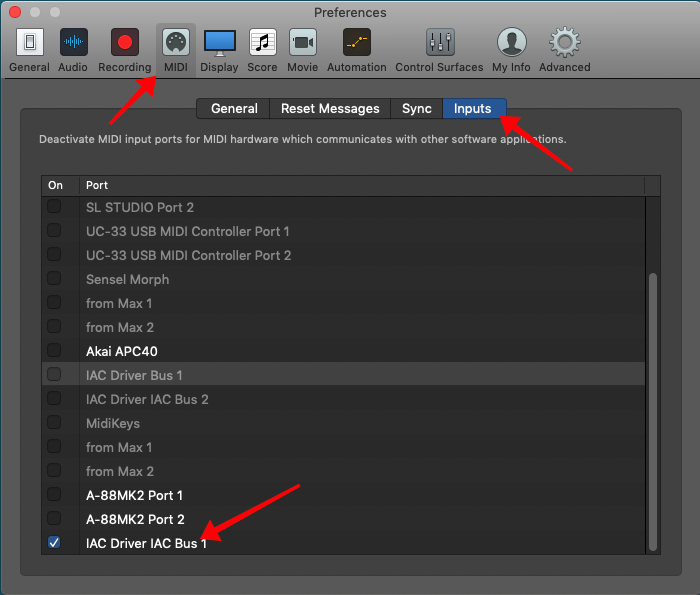The width and height of the screenshot is (700, 595).
Task: Open the My Info preferences icon
Action: [x=512, y=42]
